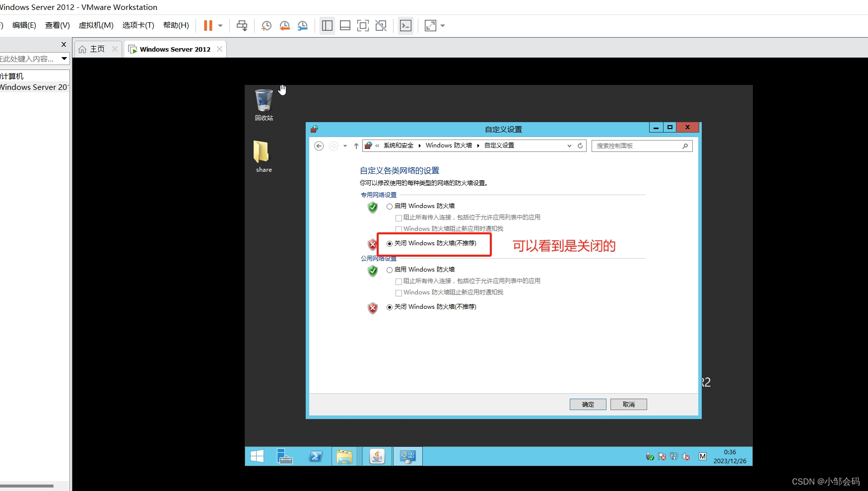Revert VM to previous snapshot
This screenshot has width=868, height=491.
click(284, 26)
